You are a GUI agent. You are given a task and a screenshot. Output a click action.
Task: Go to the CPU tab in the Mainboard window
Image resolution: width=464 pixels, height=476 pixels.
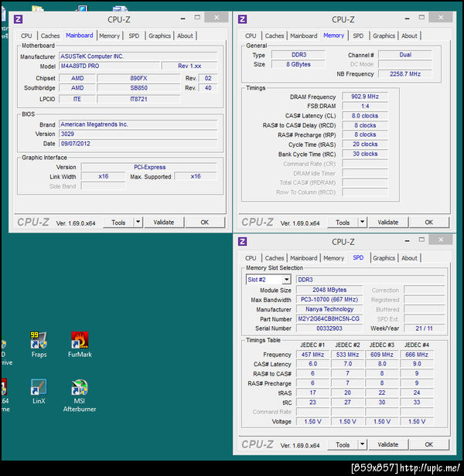pyautogui.click(x=26, y=36)
